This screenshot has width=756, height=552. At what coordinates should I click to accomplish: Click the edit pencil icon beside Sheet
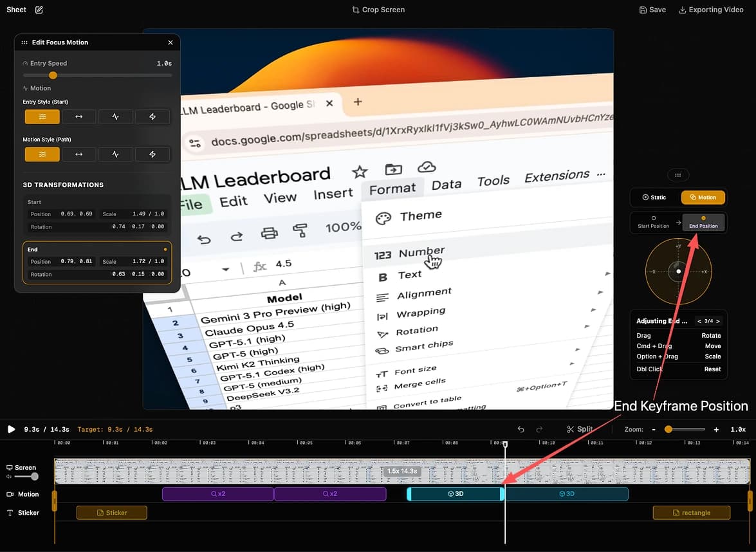click(39, 10)
